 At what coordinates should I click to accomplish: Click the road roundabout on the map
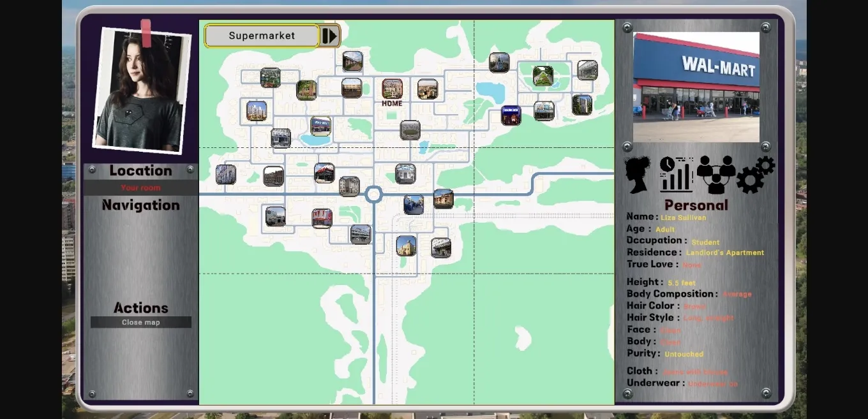(x=374, y=195)
